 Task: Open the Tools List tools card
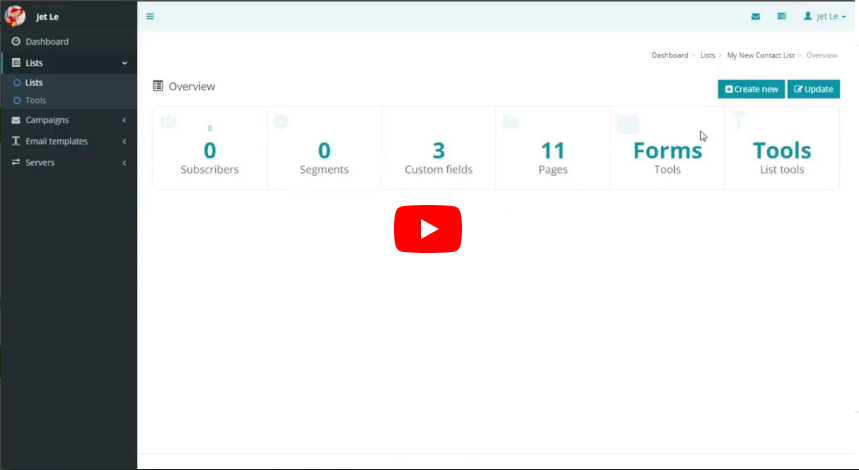tap(782, 148)
